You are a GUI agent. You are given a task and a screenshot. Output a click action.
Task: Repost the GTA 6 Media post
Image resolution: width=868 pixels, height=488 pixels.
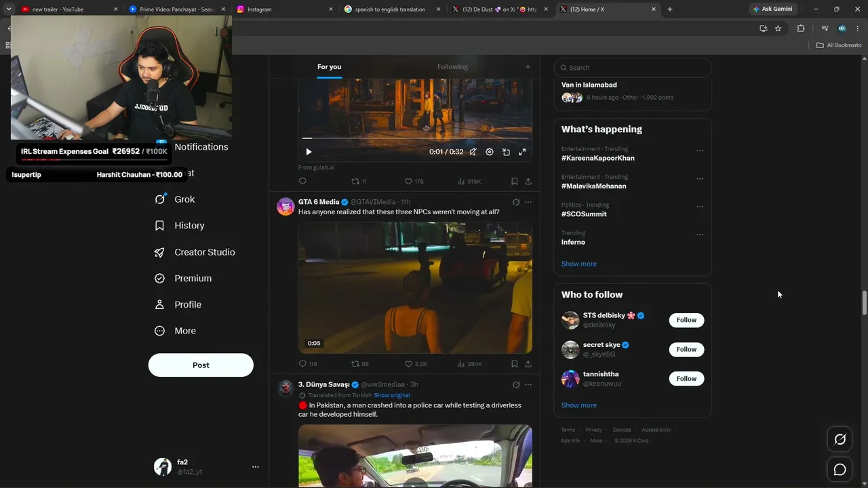(x=355, y=364)
